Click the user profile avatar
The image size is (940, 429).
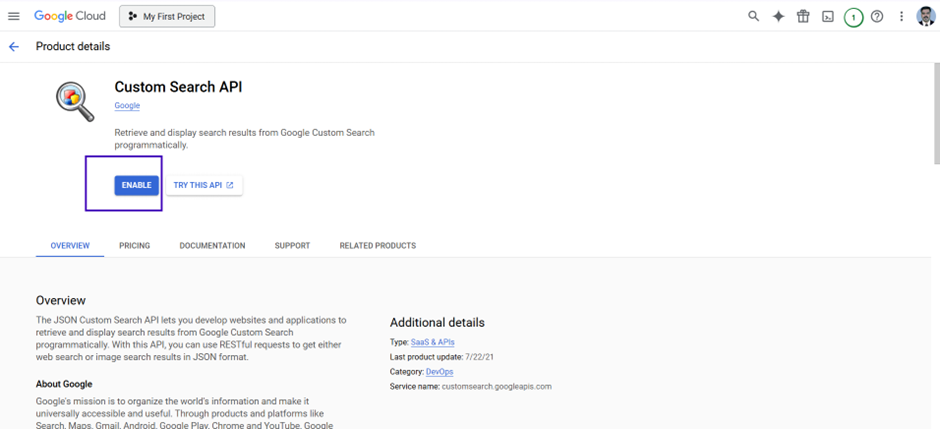tap(926, 16)
